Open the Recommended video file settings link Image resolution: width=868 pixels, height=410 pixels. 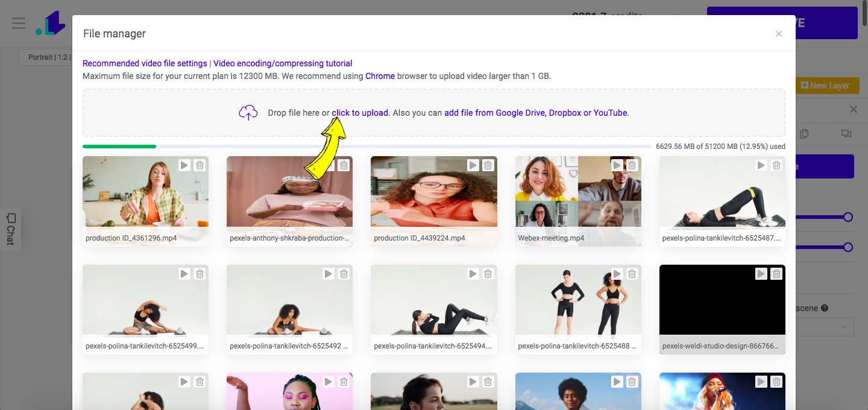coord(145,63)
